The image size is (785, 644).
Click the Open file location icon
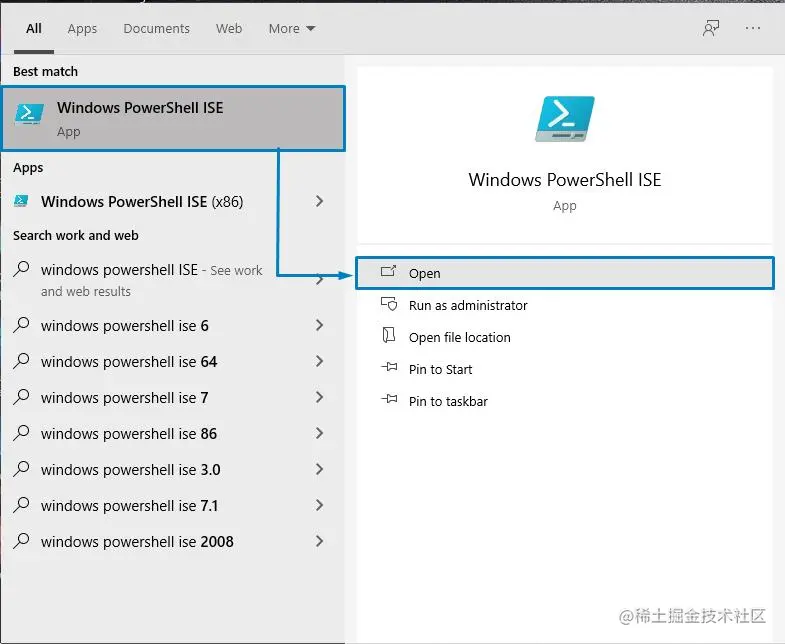point(388,336)
